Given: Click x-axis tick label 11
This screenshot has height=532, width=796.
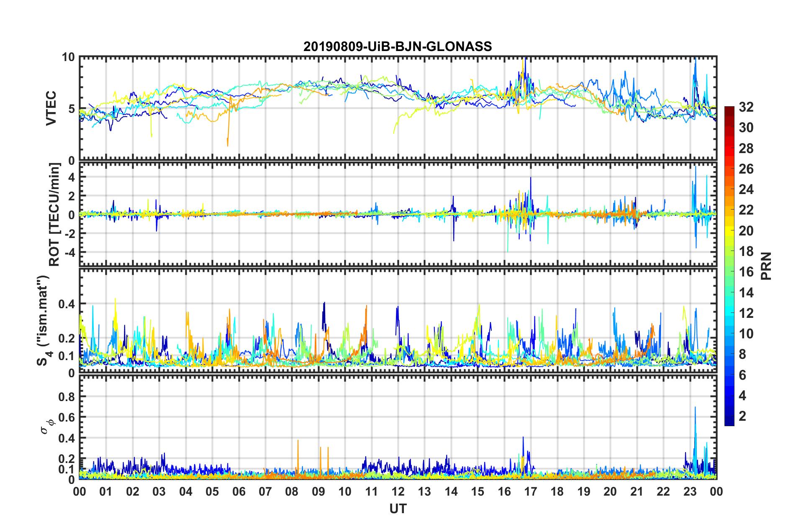Looking at the screenshot, I should click(372, 491).
